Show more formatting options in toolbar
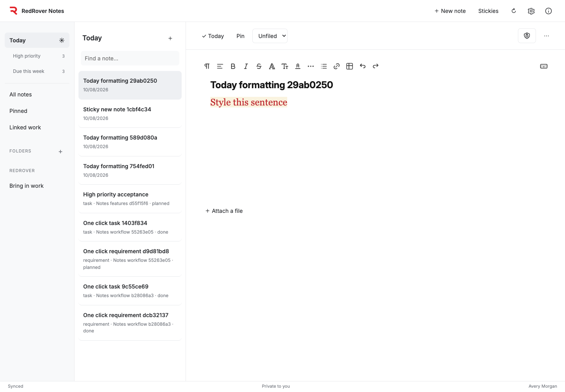565x392 pixels. click(x=310, y=66)
